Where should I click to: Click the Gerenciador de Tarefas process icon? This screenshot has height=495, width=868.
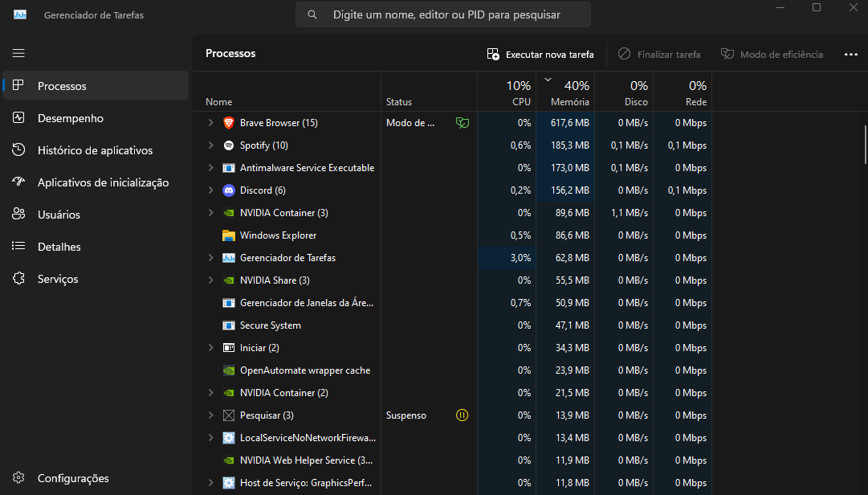click(229, 258)
